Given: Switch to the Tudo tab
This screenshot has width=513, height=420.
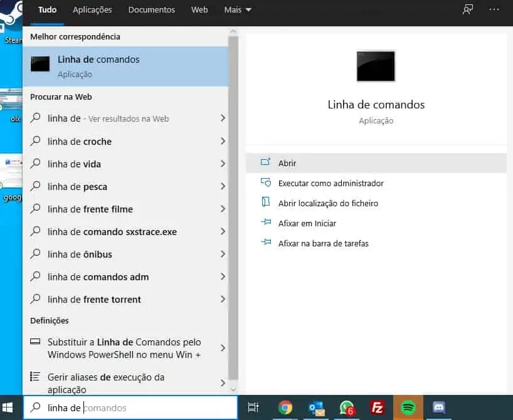Looking at the screenshot, I should [48, 10].
